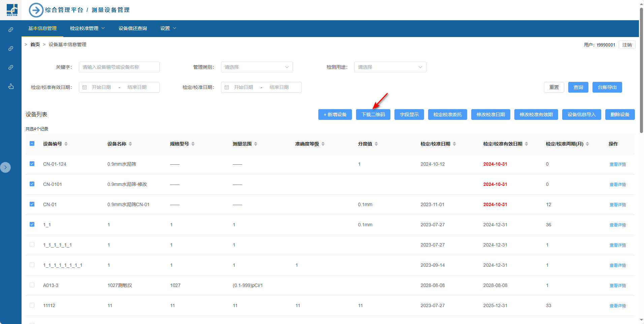Sort the 设备编号 column using its sort icon
644x324 pixels.
pos(66,144)
